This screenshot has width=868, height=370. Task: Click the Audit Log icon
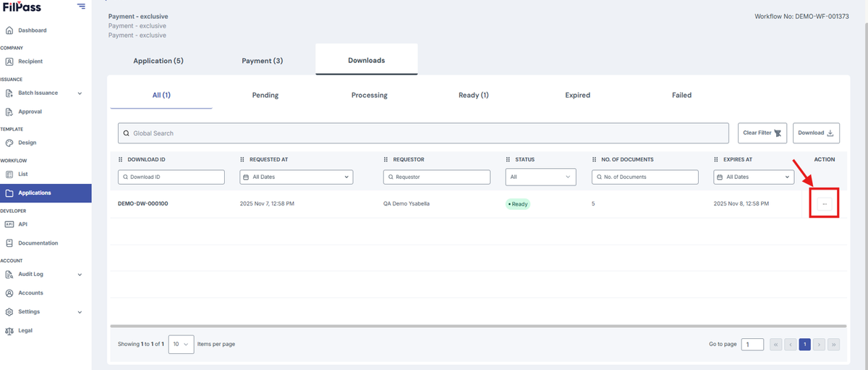point(9,274)
